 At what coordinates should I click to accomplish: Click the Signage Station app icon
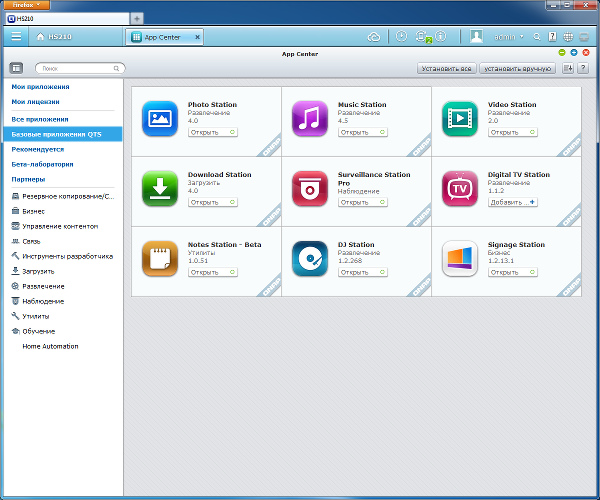(460, 259)
